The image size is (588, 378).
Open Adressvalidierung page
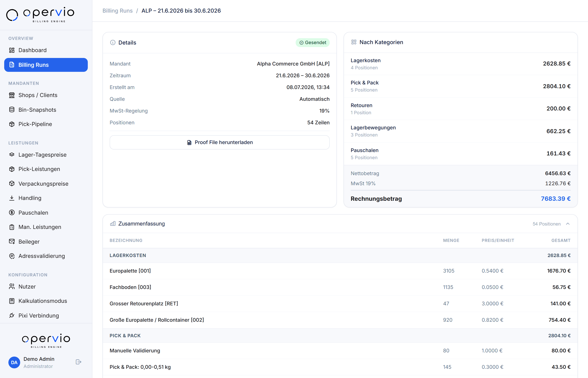(46, 256)
